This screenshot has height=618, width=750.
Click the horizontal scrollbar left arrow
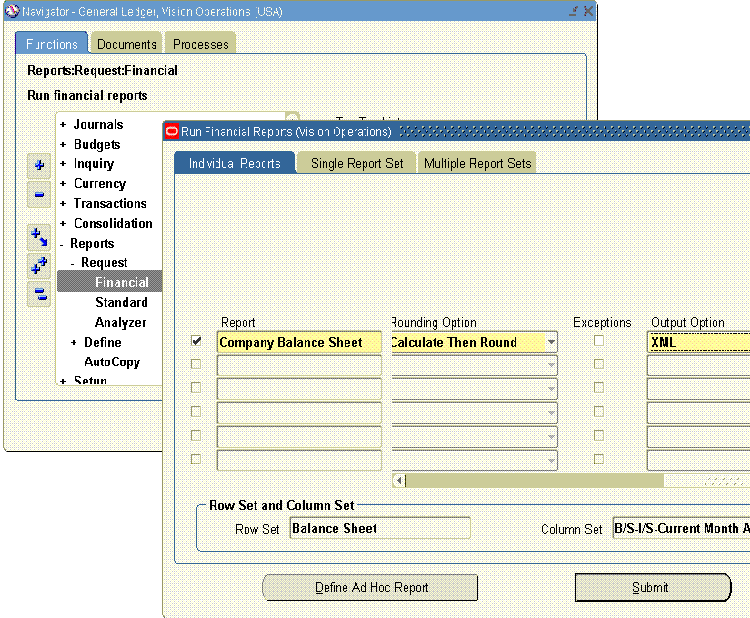coord(399,481)
